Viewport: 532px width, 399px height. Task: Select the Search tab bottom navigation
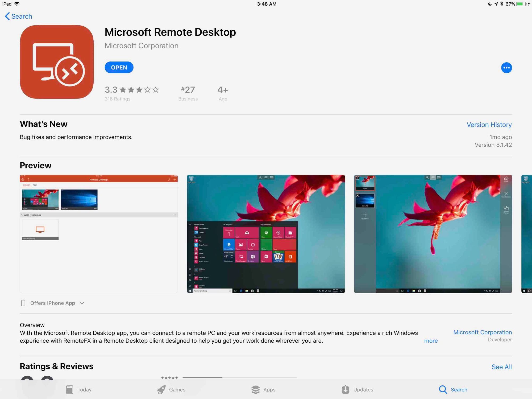(x=452, y=389)
